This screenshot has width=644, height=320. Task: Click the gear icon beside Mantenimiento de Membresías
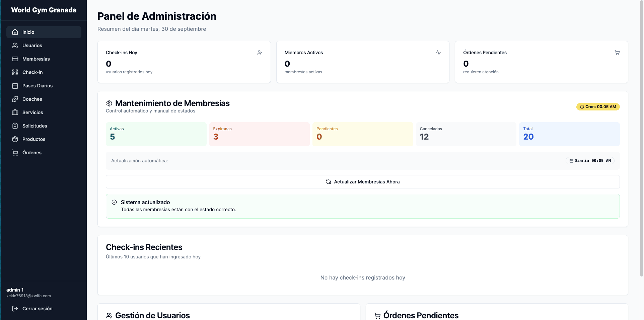[109, 103]
